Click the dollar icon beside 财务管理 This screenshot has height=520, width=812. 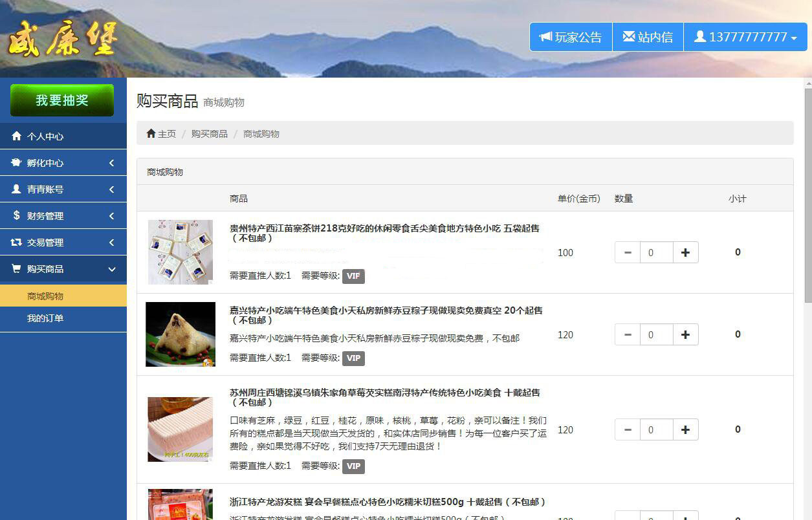pos(17,215)
